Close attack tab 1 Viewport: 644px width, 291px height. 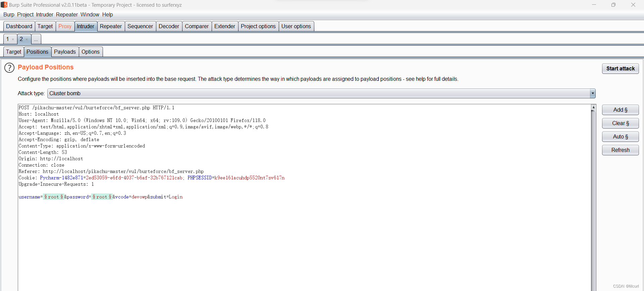[x=13, y=40]
